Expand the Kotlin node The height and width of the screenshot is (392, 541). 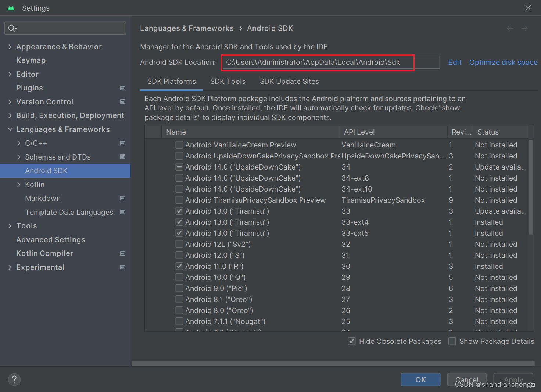(x=19, y=185)
